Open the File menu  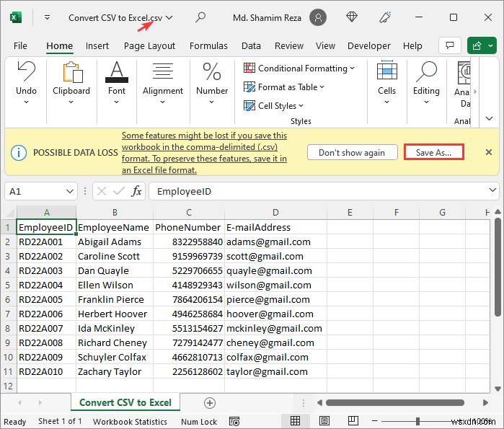[20, 46]
